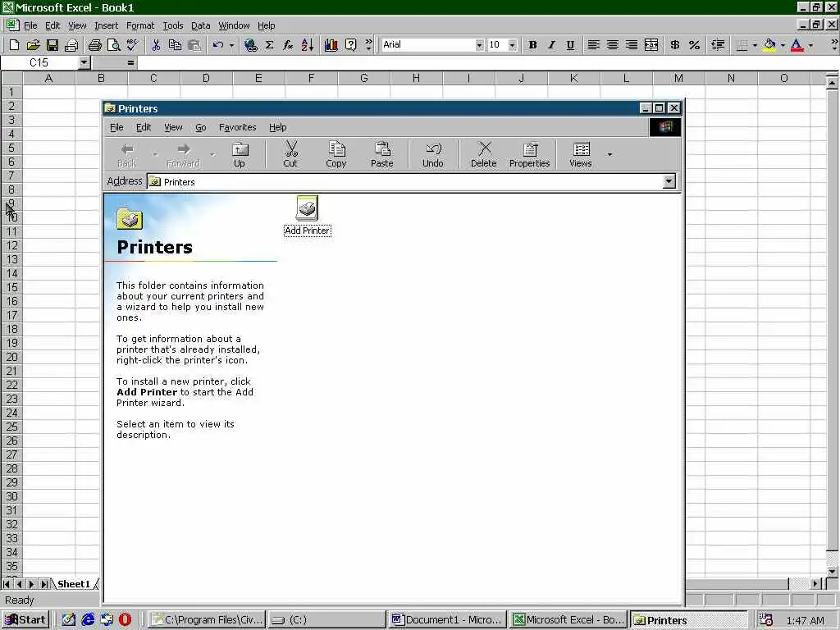Click the Office Assistant help icon
Viewport: 840px width, 630px height.
(x=350, y=45)
